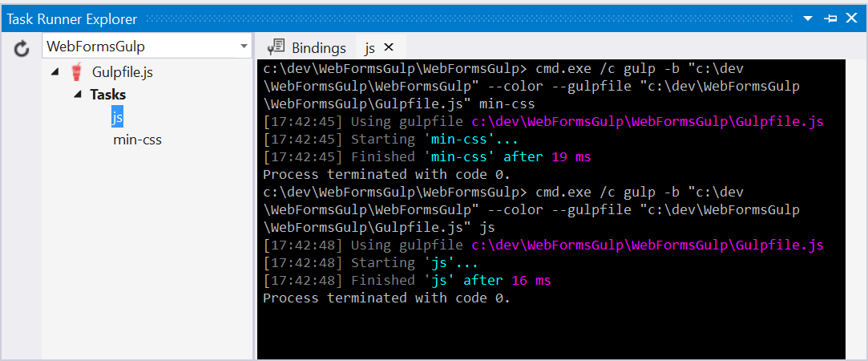Select the Gulpfile.js label
The width and height of the screenshot is (868, 361).
[x=123, y=72]
